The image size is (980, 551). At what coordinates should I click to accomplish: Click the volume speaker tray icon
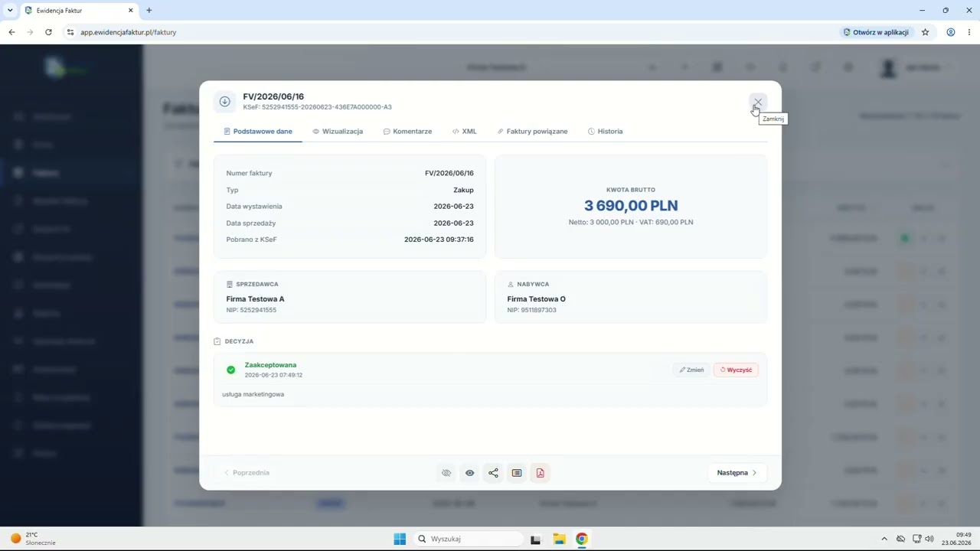tap(929, 539)
